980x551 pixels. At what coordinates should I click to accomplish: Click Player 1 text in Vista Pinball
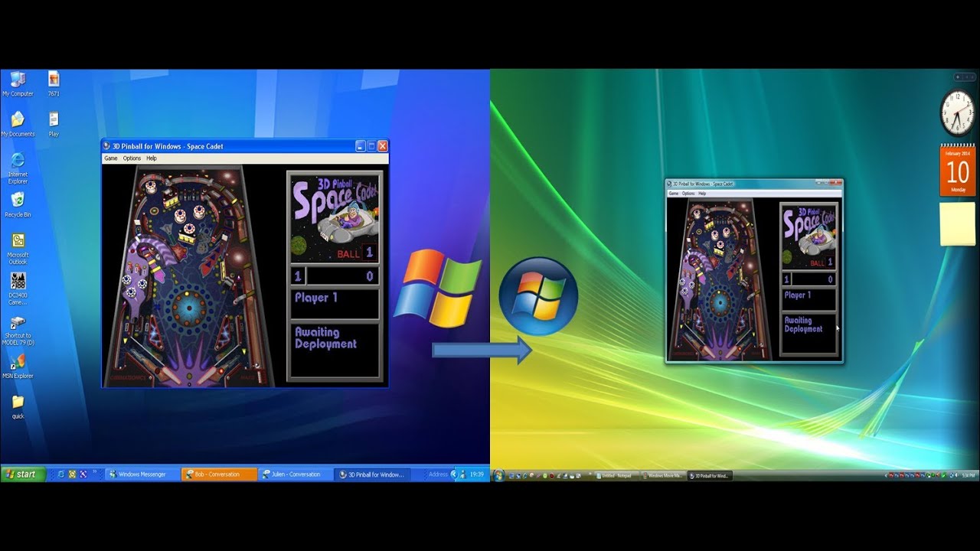[797, 295]
